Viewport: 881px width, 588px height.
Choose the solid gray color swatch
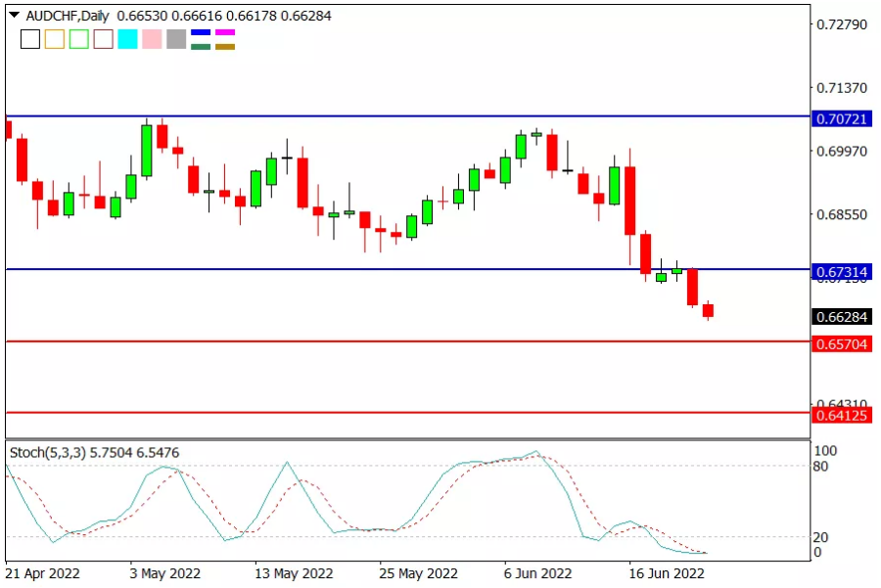tap(176, 39)
